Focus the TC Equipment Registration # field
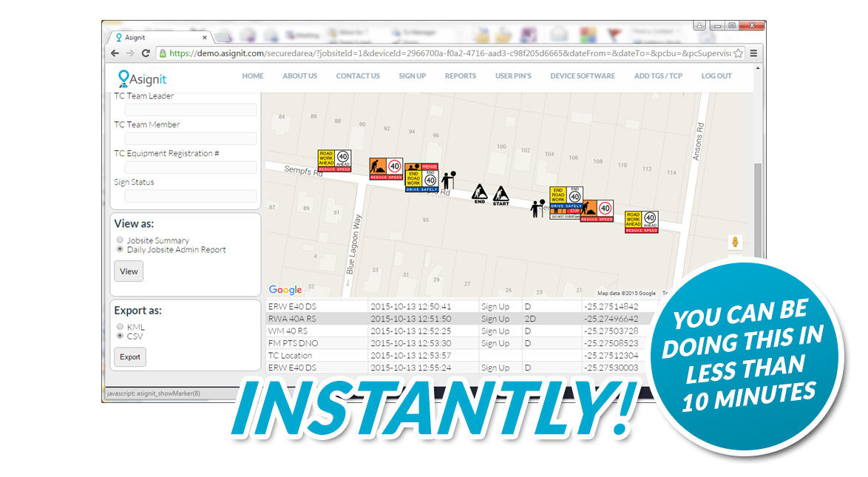Viewport: 868px width, 477px height. tap(191, 167)
